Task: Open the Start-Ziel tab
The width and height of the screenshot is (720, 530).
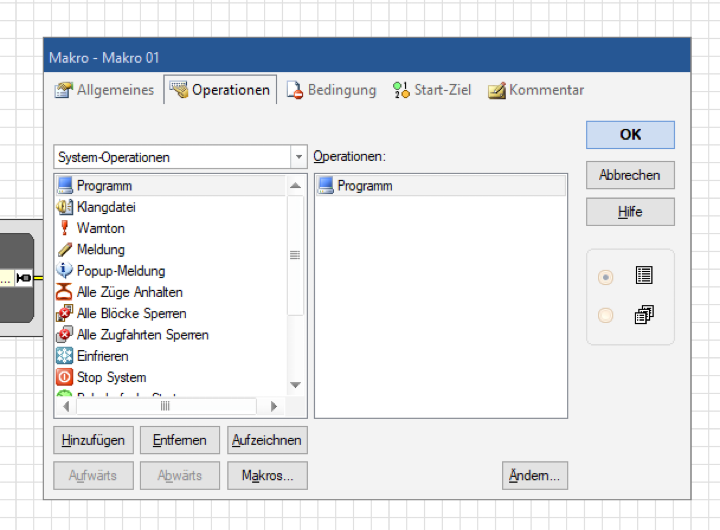Action: (x=432, y=90)
